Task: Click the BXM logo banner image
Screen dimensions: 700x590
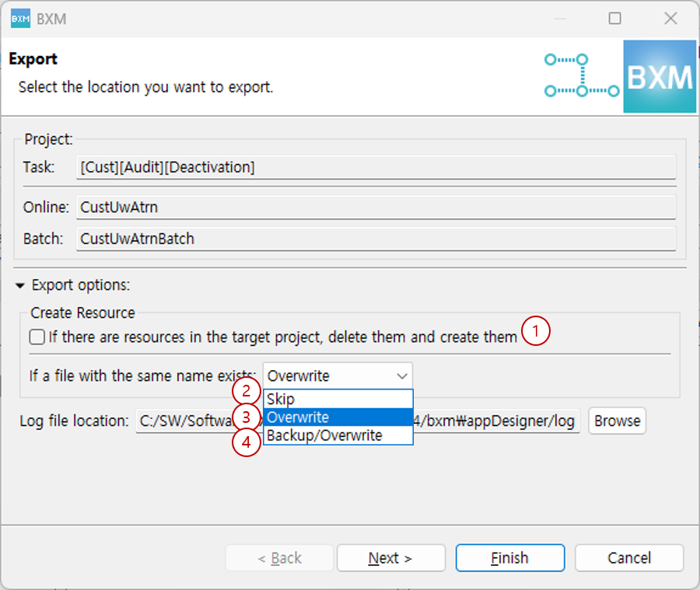Action: [x=660, y=78]
